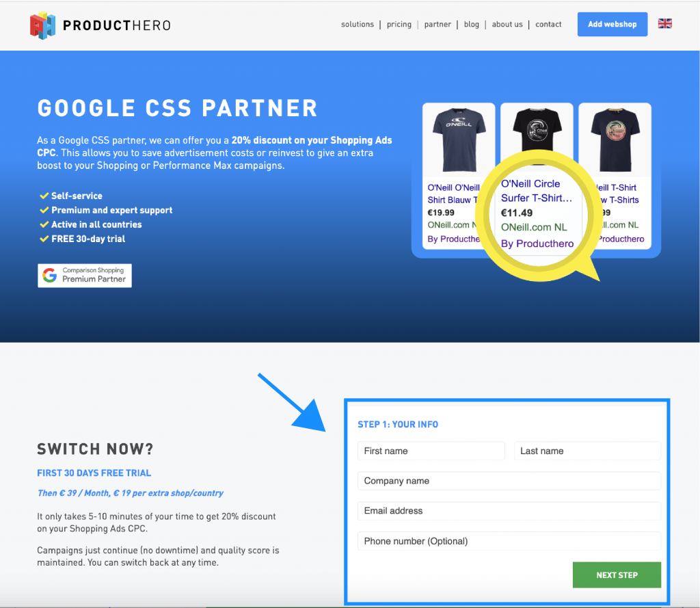Screen dimensions: 700x608
Task: Open the about us page
Action: coord(507,25)
